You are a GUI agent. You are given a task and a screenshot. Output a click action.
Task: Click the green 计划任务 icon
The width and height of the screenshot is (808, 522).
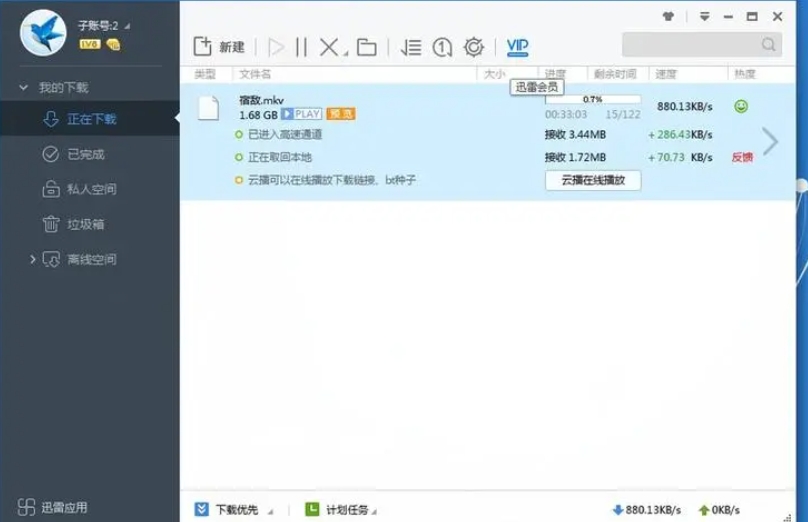(x=312, y=509)
